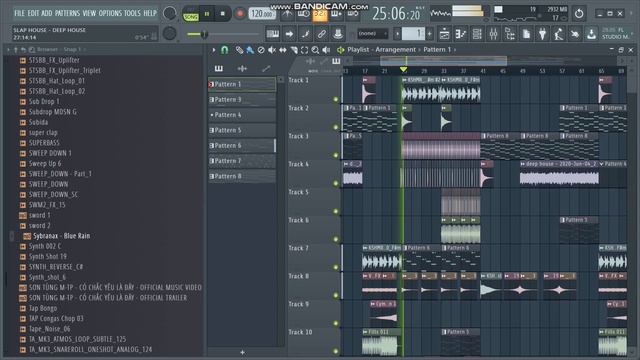
Task: Click the playhead marker on the timeline
Action: tap(403, 70)
